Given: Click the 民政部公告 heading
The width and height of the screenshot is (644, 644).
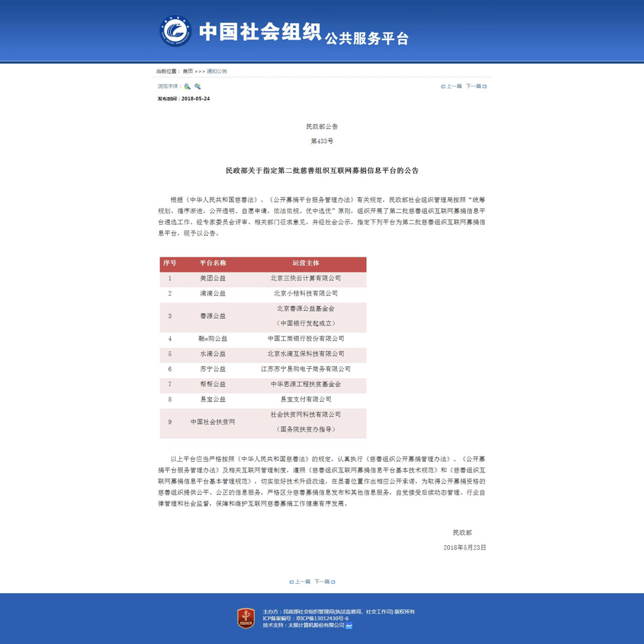Looking at the screenshot, I should click(x=322, y=127).
